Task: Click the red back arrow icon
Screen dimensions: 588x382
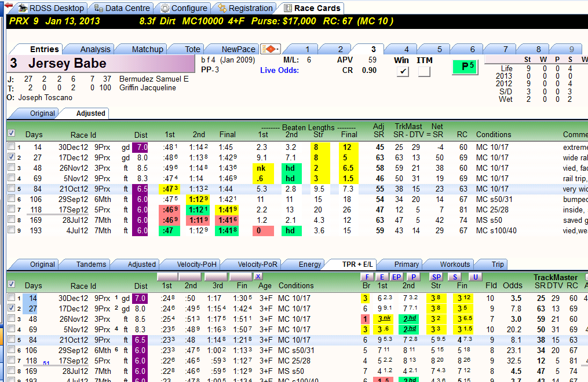Action: (8, 6)
